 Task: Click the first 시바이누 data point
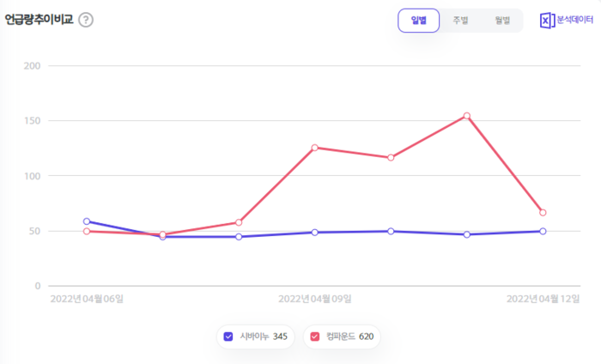[87, 221]
